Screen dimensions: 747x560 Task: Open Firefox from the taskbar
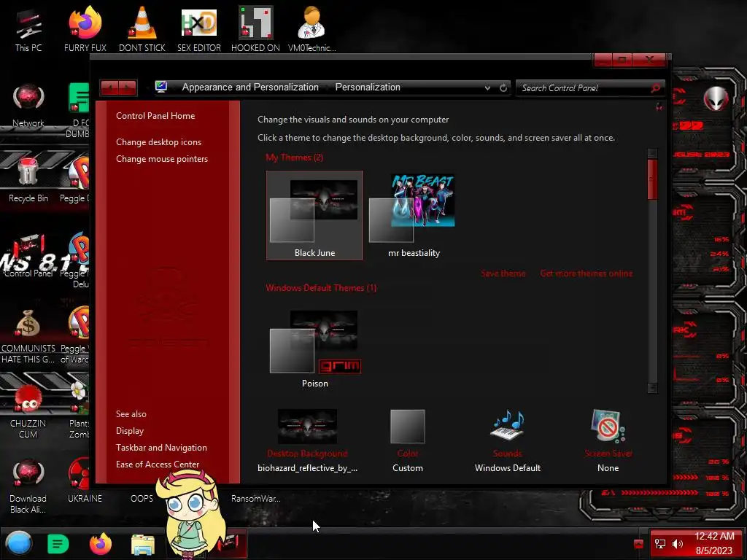pos(101,544)
